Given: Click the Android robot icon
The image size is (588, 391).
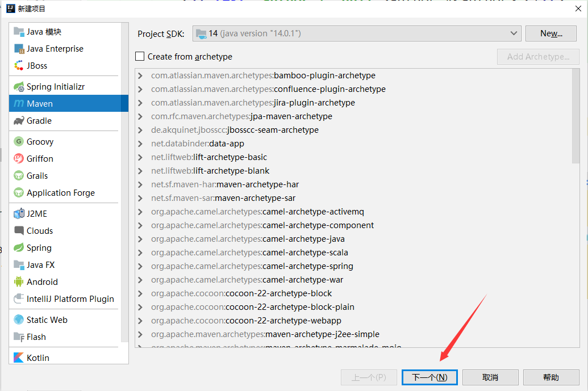Looking at the screenshot, I should (19, 281).
